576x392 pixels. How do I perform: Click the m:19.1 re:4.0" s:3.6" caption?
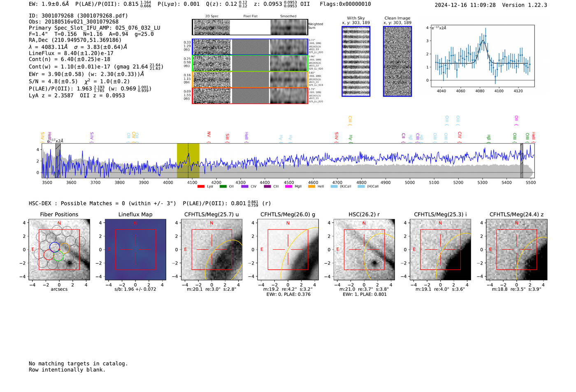click(x=440, y=289)
